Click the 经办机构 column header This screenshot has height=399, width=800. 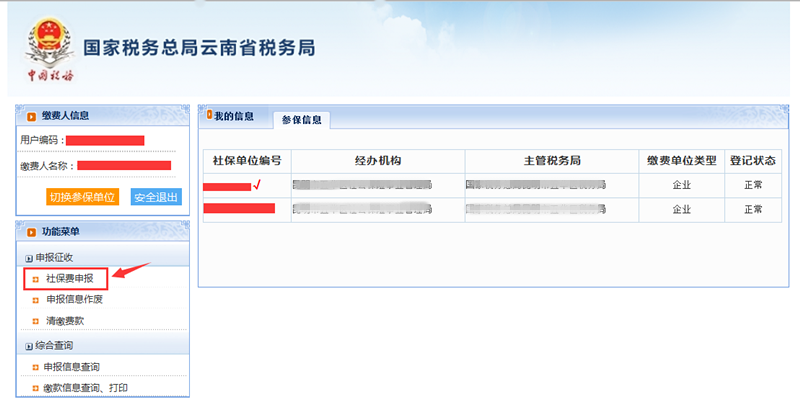378,161
